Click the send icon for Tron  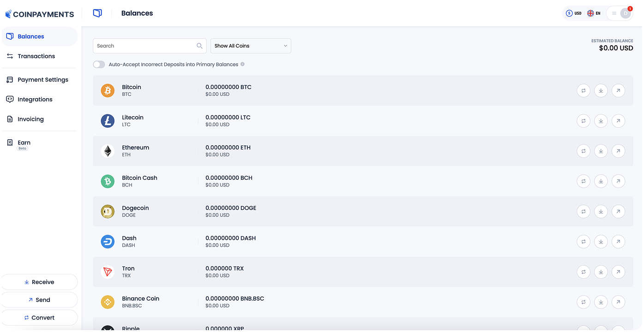(618, 272)
